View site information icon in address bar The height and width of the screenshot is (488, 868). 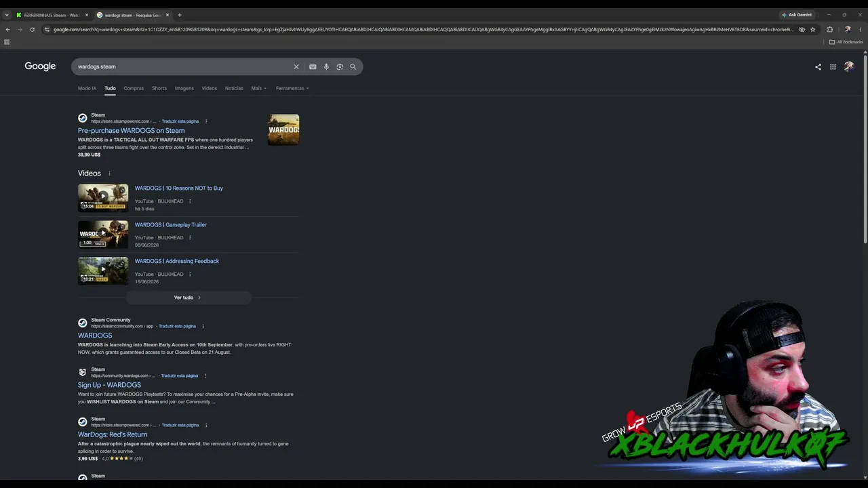47,29
